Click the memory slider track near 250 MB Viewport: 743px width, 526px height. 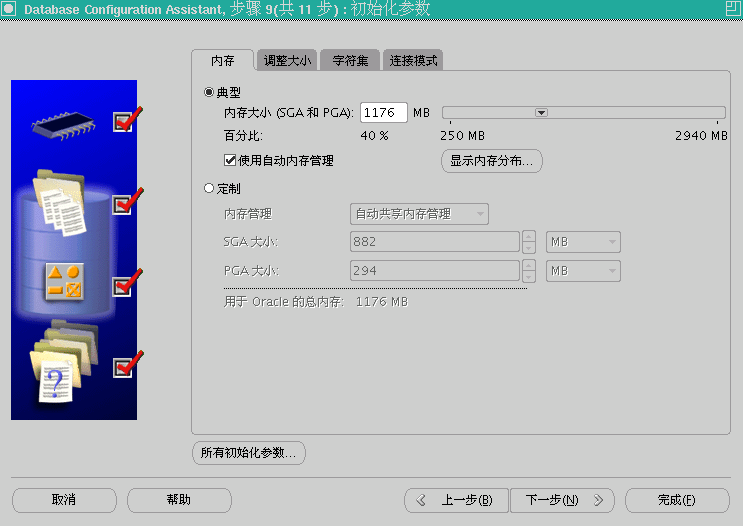coord(451,113)
